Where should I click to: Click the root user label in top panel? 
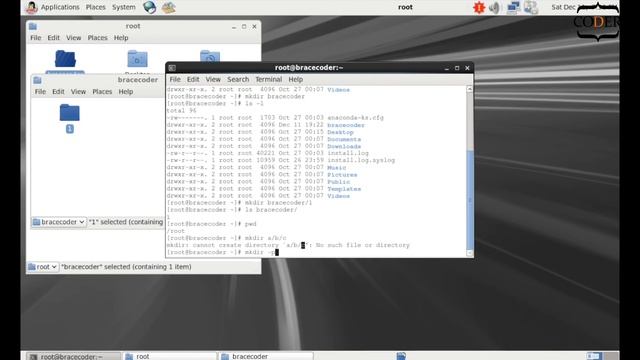pos(405,7)
